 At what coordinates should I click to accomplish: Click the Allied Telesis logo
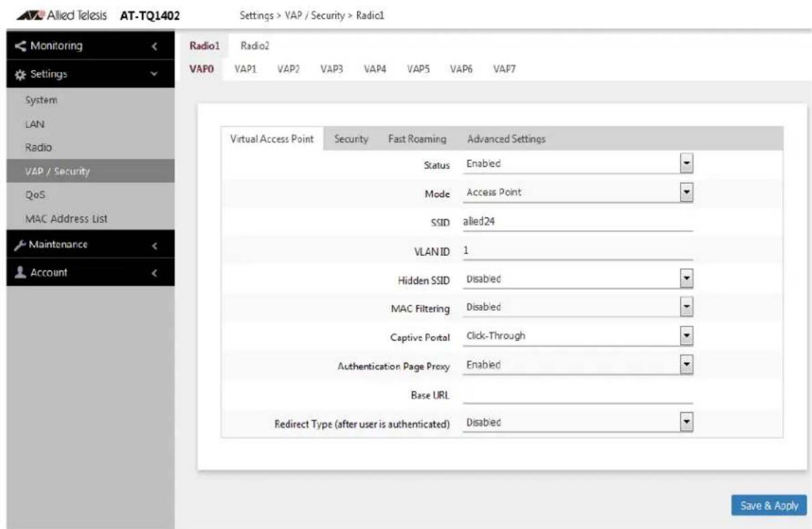[x=62, y=16]
